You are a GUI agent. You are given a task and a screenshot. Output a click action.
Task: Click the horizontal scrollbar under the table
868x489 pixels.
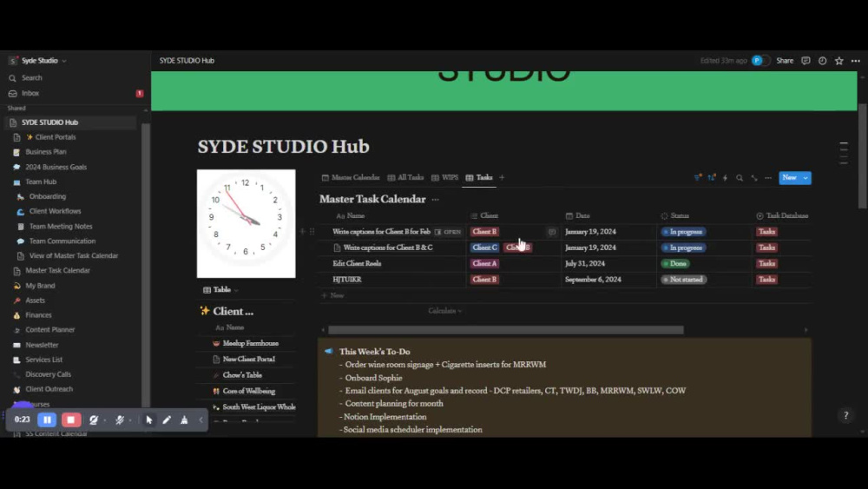coord(506,330)
